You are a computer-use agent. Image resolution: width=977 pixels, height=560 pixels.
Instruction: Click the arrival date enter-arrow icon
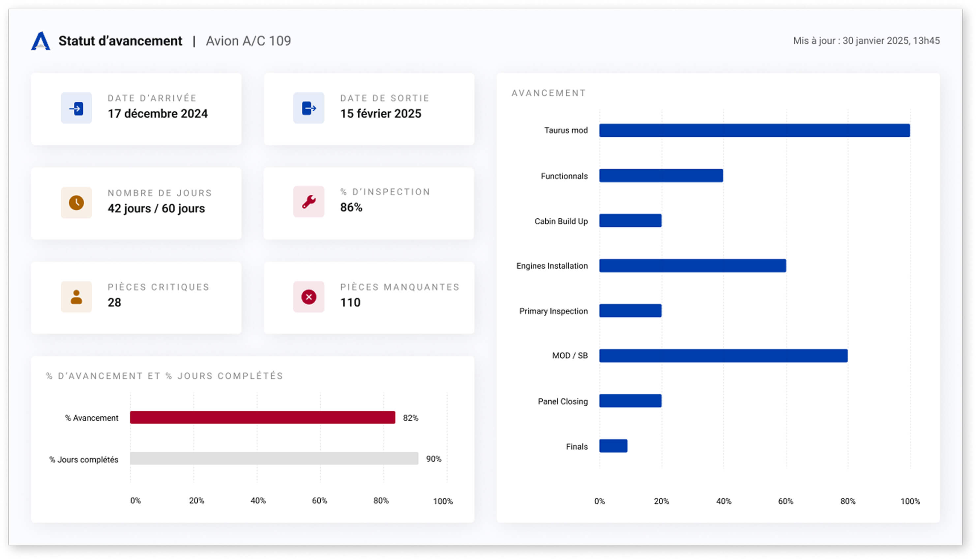tap(76, 108)
